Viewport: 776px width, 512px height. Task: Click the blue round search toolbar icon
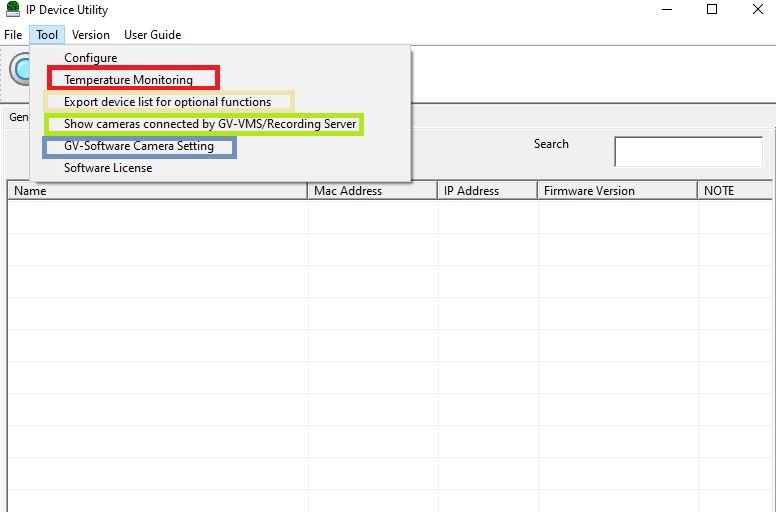(20, 69)
